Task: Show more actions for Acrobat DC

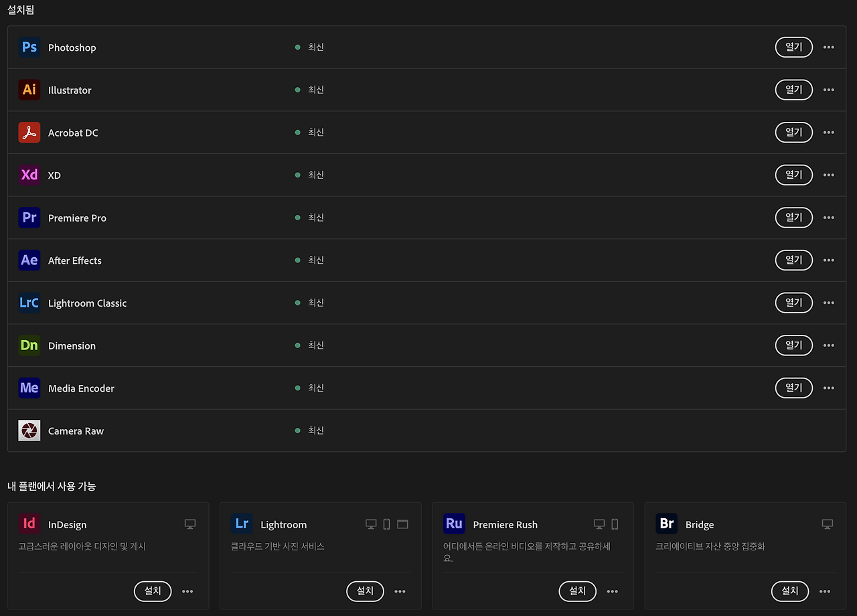Action: tap(829, 133)
